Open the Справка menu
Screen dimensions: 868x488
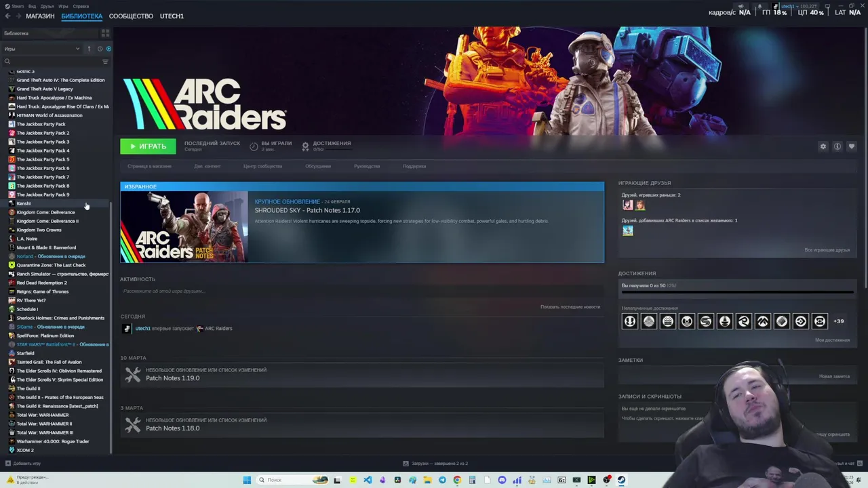(81, 6)
